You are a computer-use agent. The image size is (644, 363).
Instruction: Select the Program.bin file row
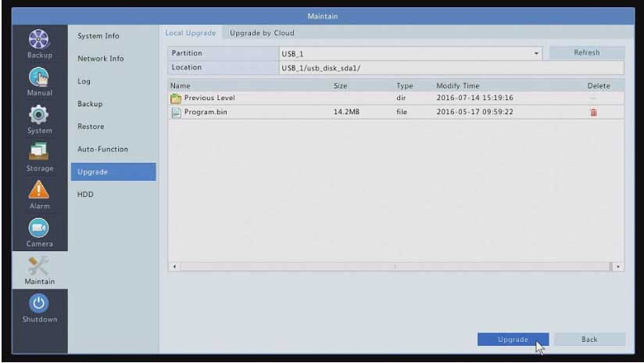tap(313, 113)
